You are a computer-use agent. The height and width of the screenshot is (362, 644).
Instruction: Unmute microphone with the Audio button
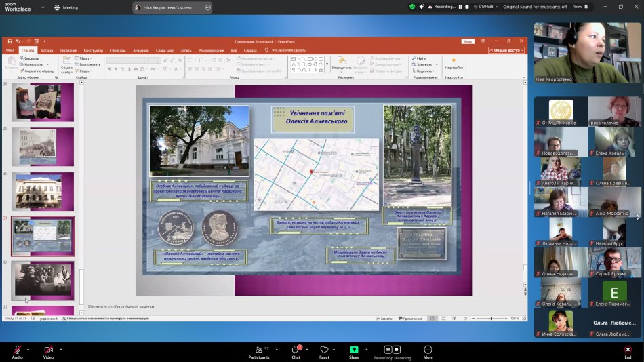[17, 350]
